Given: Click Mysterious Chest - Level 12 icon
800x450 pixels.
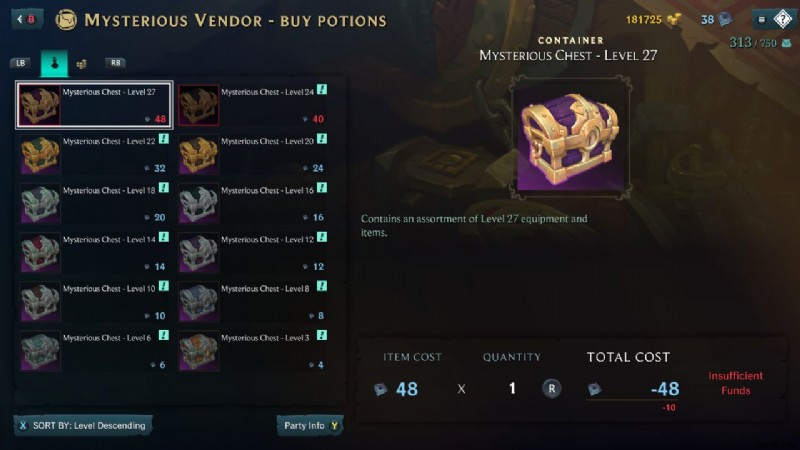Looking at the screenshot, I should click(x=198, y=253).
